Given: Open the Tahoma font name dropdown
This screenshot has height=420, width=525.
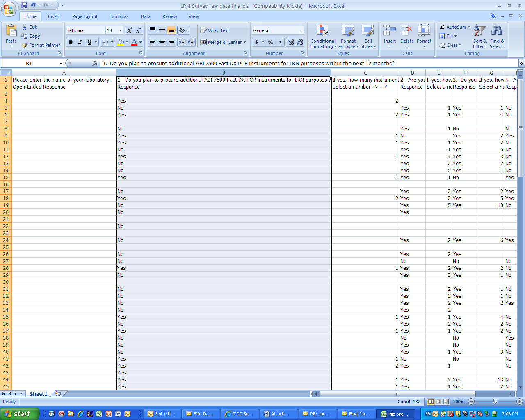Looking at the screenshot, I should click(103, 30).
